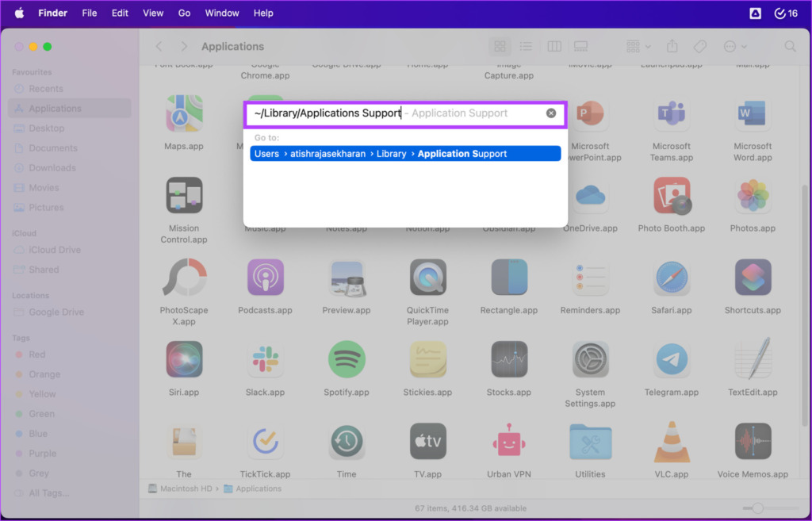Open the Utilities folder
The height and width of the screenshot is (521, 812).
tap(590, 442)
